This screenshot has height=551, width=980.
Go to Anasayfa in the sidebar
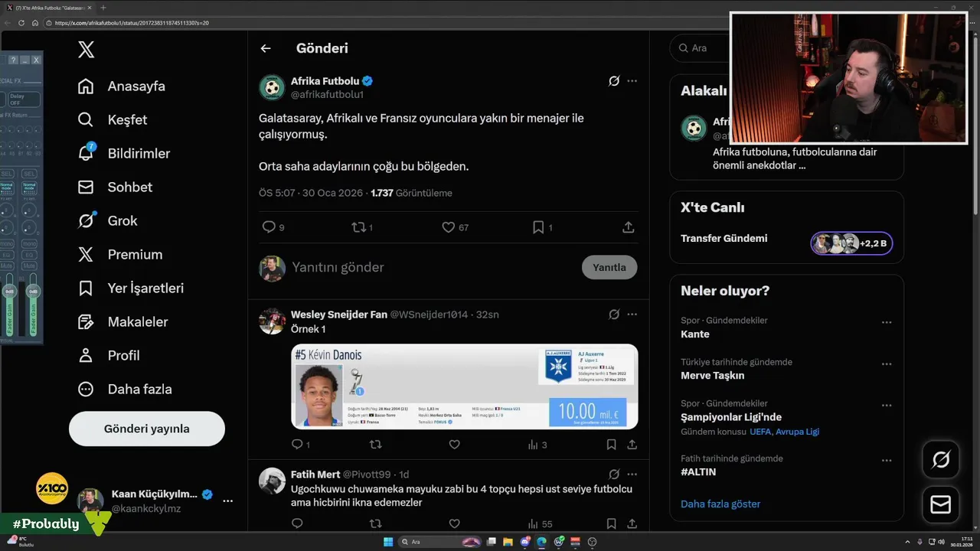tap(122, 86)
